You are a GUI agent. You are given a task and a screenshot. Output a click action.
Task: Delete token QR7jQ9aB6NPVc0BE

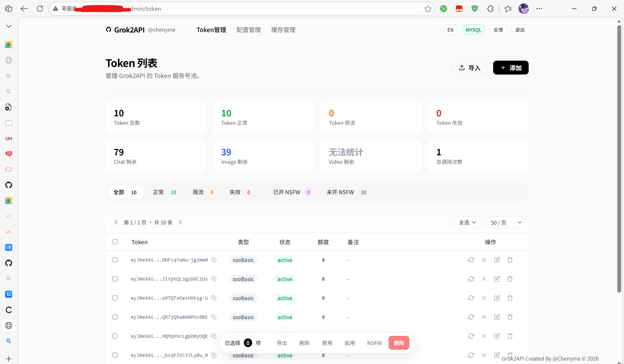[x=510, y=317]
